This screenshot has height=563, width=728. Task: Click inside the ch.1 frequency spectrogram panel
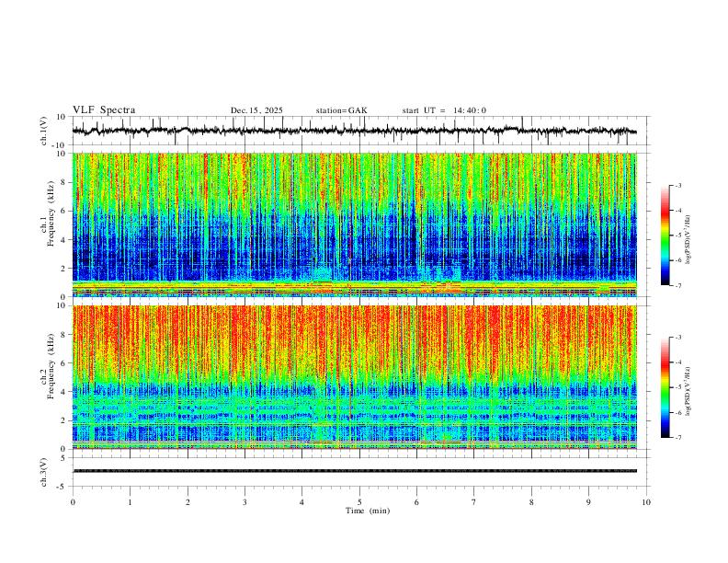pos(354,224)
